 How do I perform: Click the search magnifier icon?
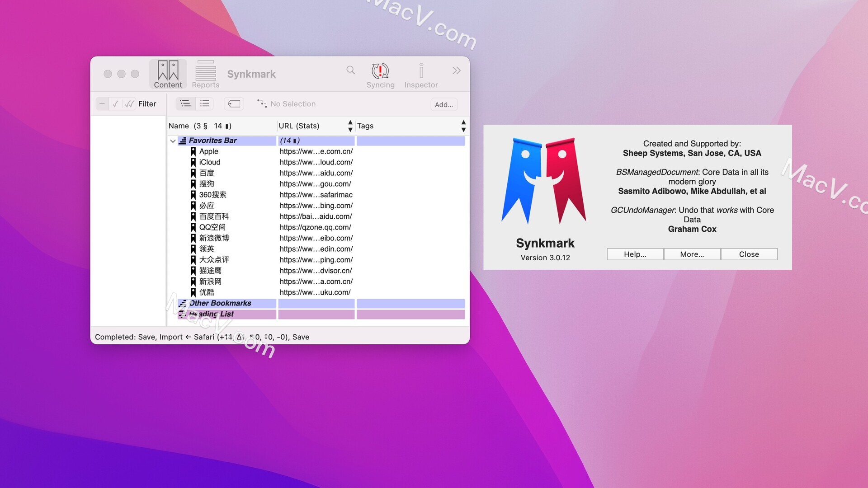point(351,70)
